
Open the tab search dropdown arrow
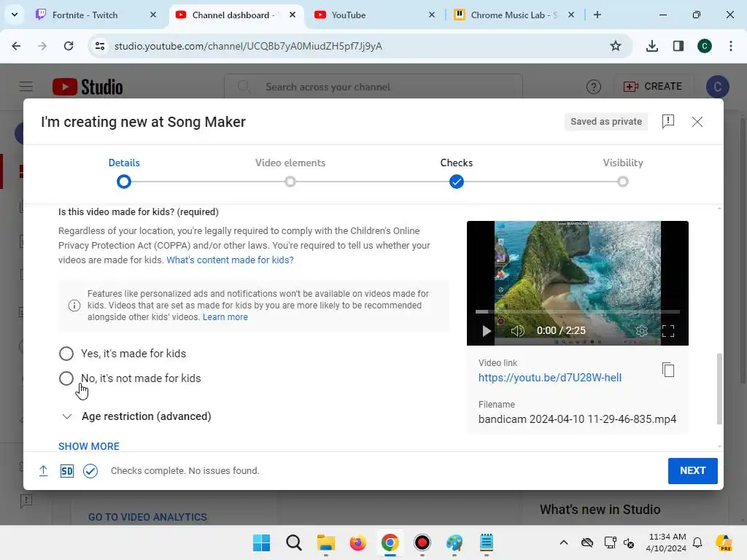pyautogui.click(x=15, y=15)
